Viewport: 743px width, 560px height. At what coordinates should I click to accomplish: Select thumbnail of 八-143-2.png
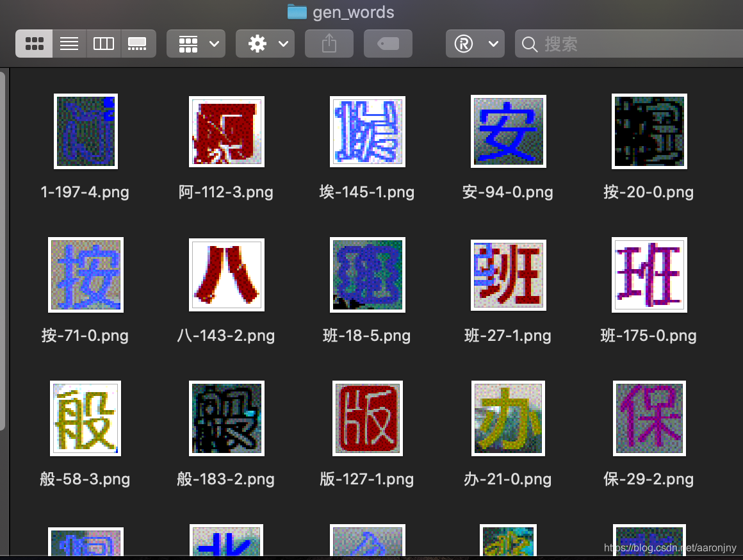(227, 275)
